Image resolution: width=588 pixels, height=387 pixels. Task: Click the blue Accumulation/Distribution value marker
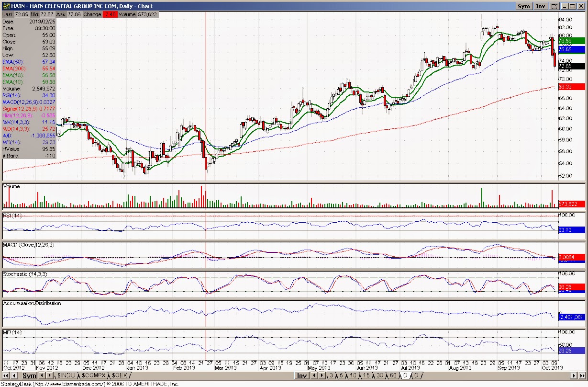pyautogui.click(x=571, y=317)
